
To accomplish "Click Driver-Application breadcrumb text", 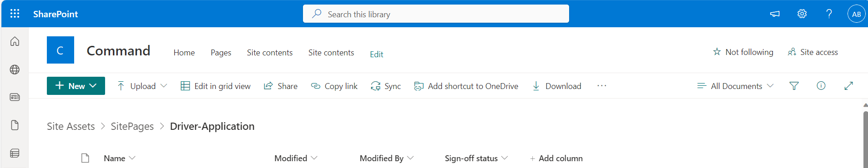I will point(212,126).
